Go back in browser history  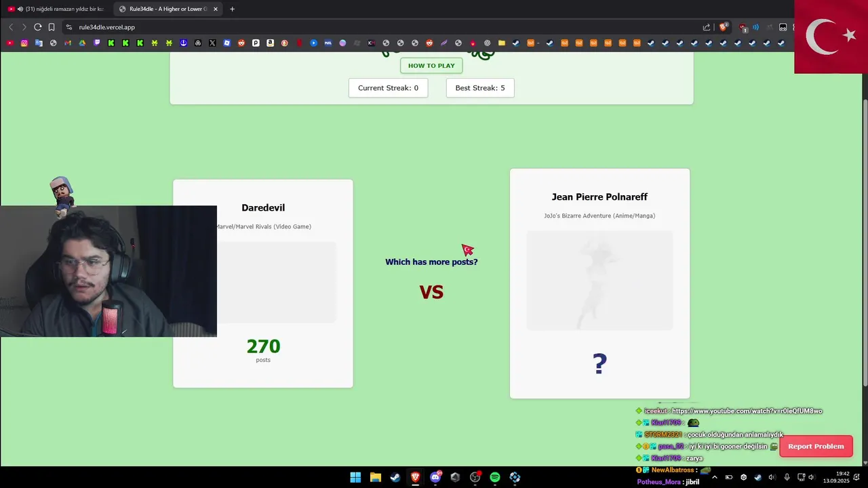11,27
